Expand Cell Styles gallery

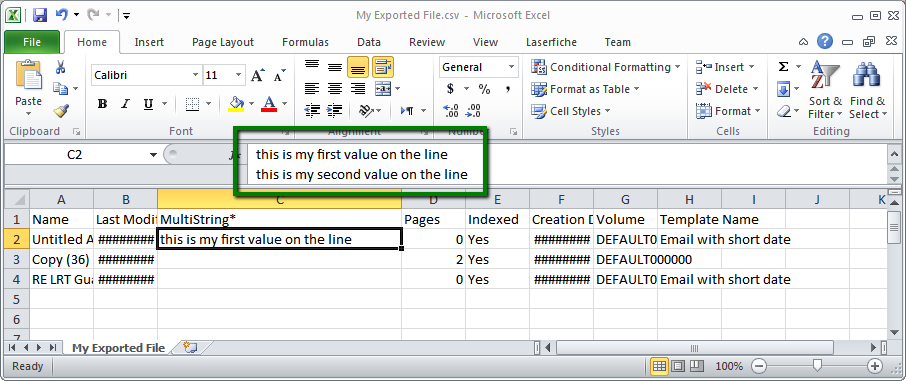[x=571, y=111]
